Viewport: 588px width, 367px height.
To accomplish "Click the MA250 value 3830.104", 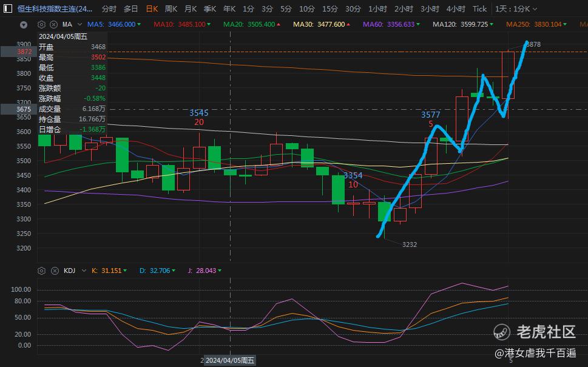I will coord(548,24).
